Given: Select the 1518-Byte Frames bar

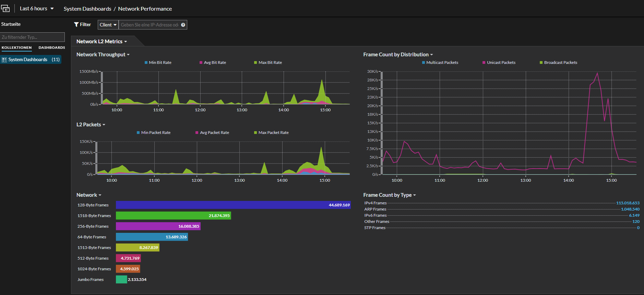Looking at the screenshot, I should [x=174, y=216].
